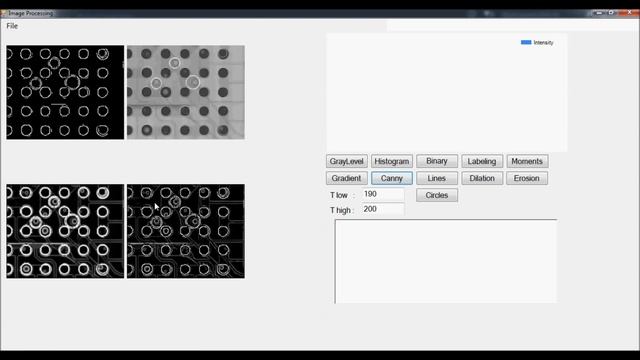Apply Erosion

click(527, 178)
